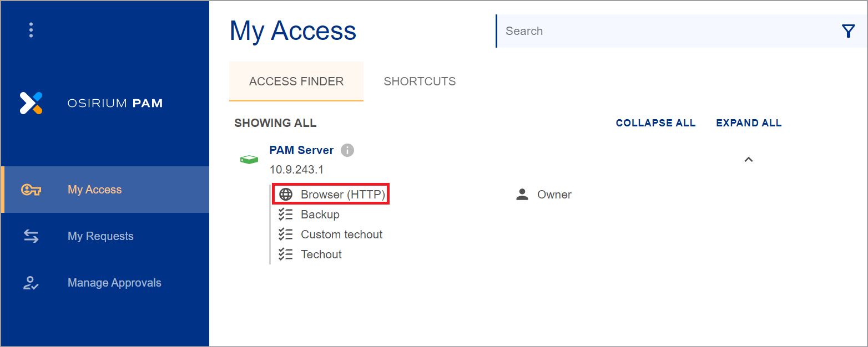
Task: Click the Browser (HTTP) globe icon
Action: 286,195
